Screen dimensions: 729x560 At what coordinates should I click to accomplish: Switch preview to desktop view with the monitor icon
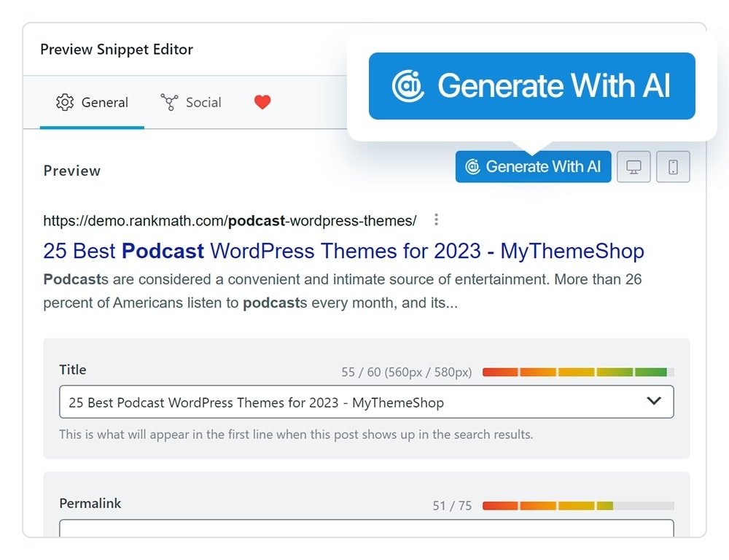(x=633, y=166)
